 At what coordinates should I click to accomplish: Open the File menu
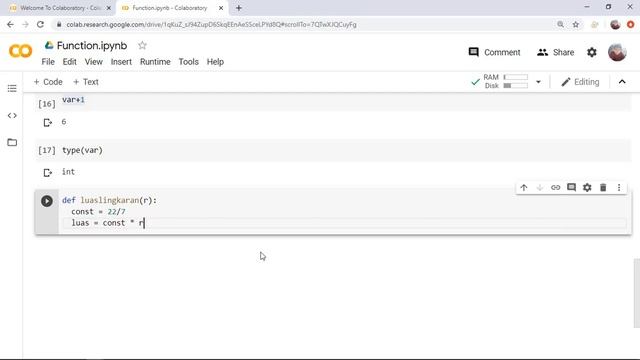[48, 62]
